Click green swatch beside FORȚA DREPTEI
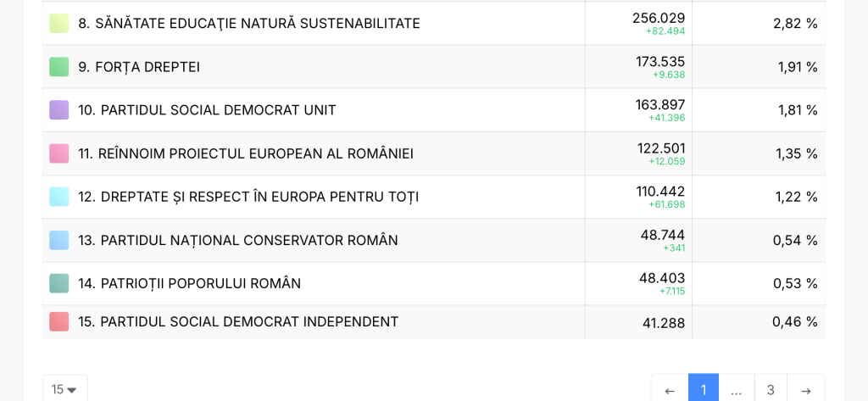868x401 pixels. [59, 66]
